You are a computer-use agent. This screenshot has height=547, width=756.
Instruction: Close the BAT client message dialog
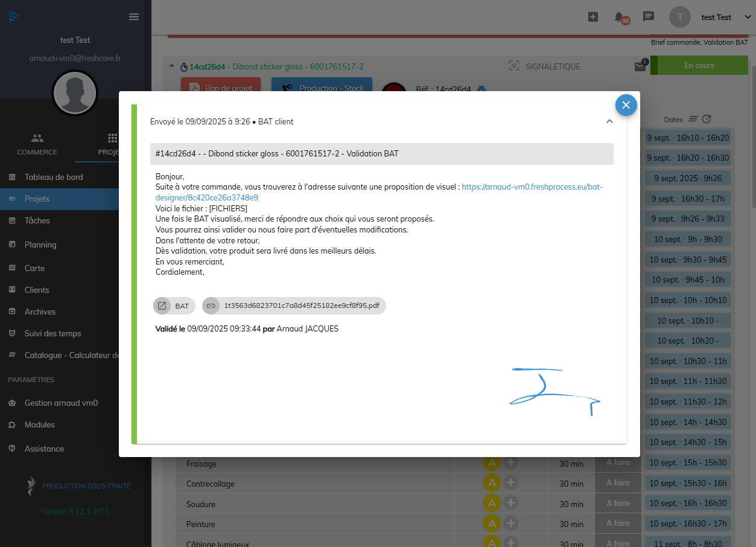[x=626, y=105]
